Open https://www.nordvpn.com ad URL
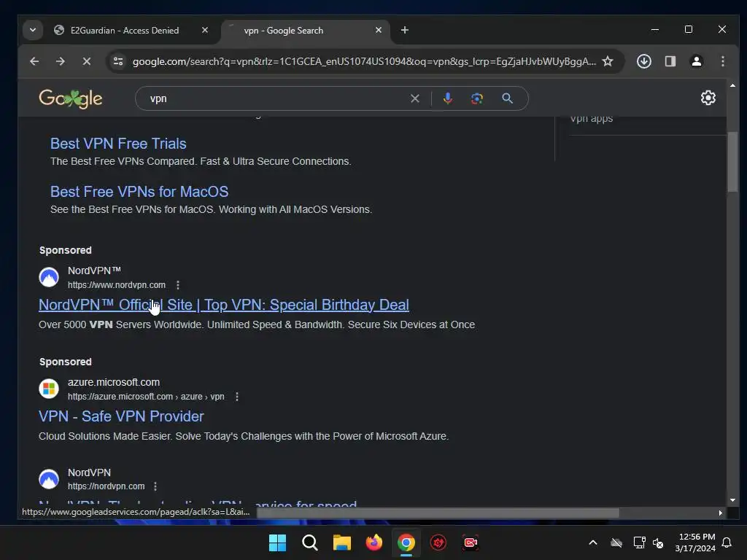The width and height of the screenshot is (747, 560). click(x=116, y=285)
